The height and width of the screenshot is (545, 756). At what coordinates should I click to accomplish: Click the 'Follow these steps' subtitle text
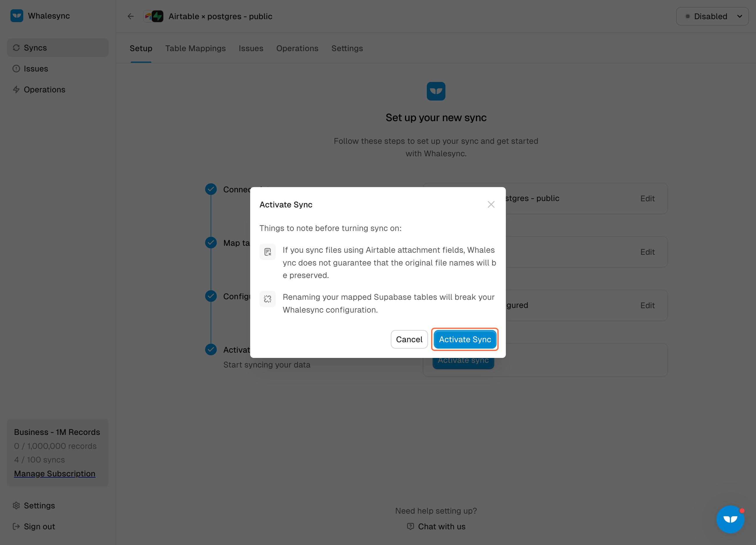pos(436,147)
